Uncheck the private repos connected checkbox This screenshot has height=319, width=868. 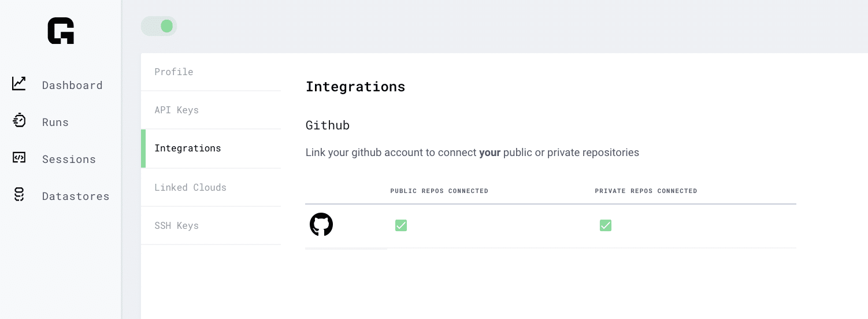(606, 225)
